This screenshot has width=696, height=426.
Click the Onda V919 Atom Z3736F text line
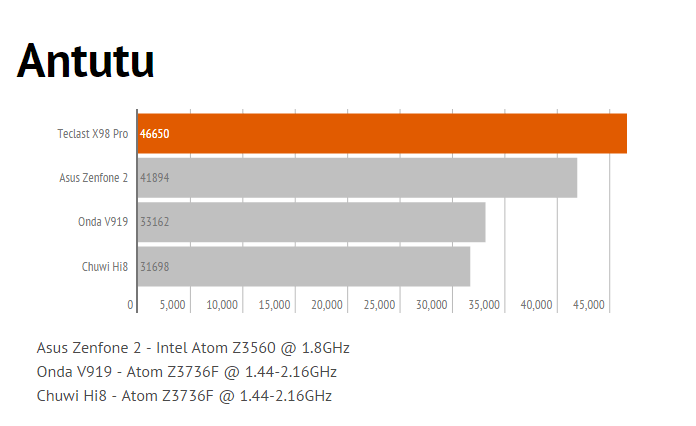[x=186, y=372]
